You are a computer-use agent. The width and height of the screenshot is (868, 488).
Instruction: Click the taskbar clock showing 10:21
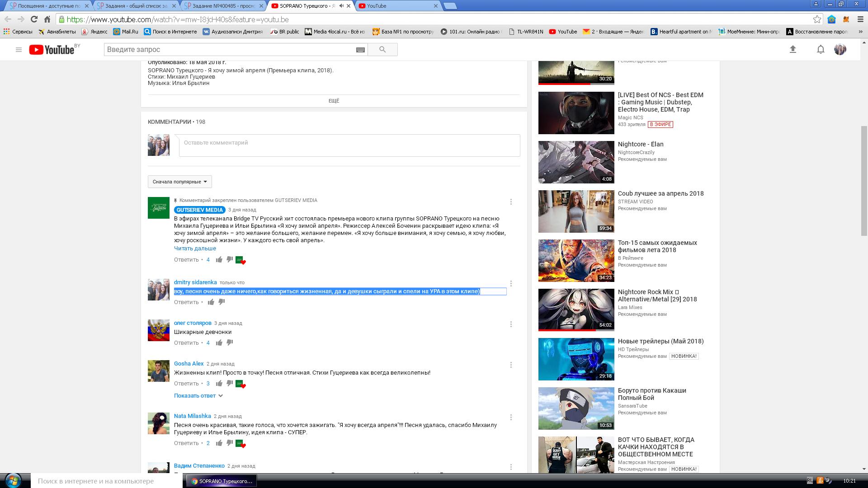(x=849, y=481)
